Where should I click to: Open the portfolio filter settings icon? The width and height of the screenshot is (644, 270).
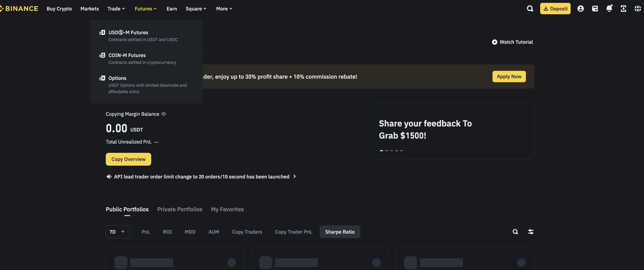coord(530,232)
